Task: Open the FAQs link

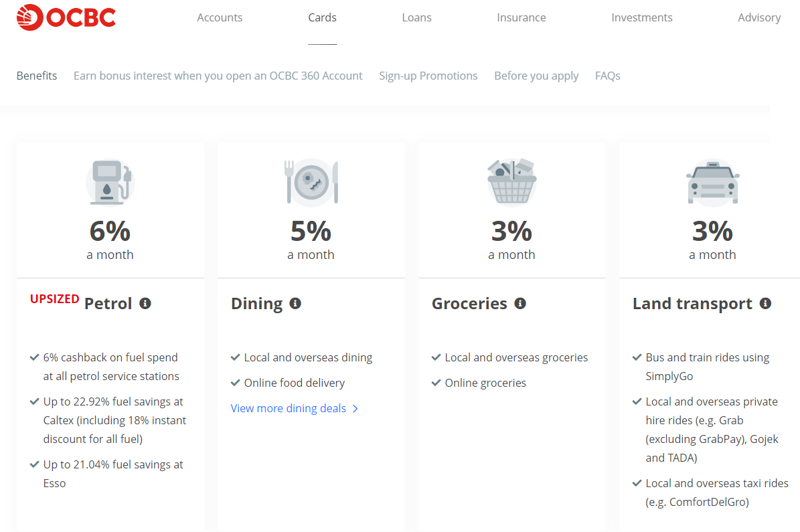Action: (x=607, y=76)
